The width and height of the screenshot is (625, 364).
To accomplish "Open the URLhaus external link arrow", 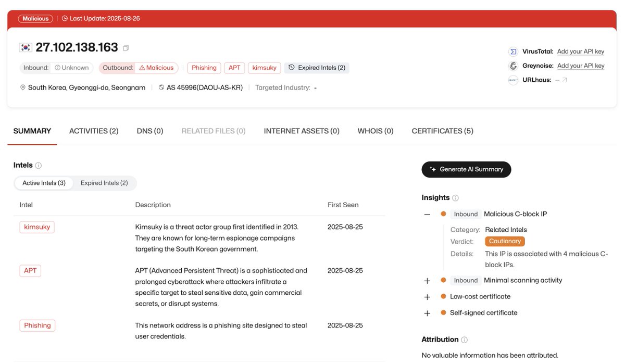I will tap(565, 80).
